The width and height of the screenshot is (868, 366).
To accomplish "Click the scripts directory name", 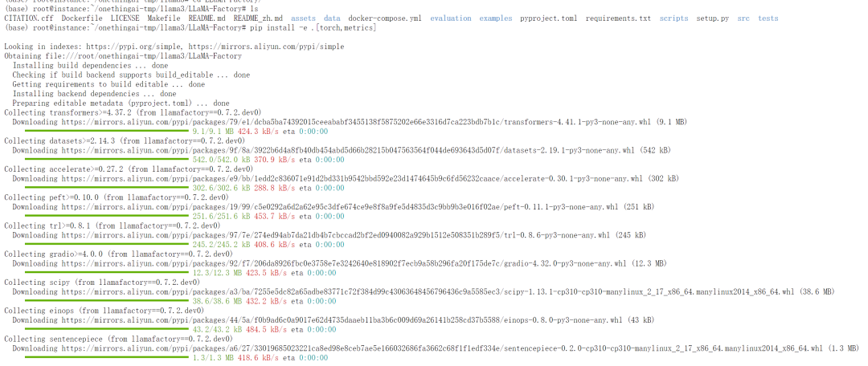I will (674, 18).
